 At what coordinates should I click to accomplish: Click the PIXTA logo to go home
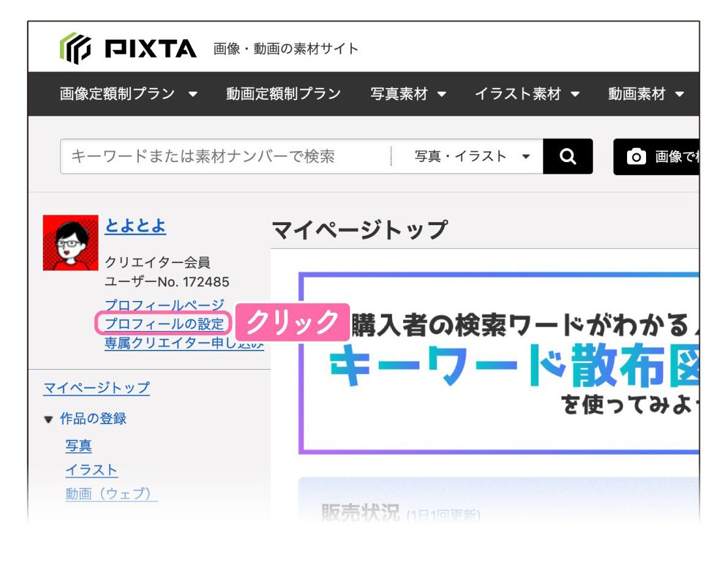(125, 46)
